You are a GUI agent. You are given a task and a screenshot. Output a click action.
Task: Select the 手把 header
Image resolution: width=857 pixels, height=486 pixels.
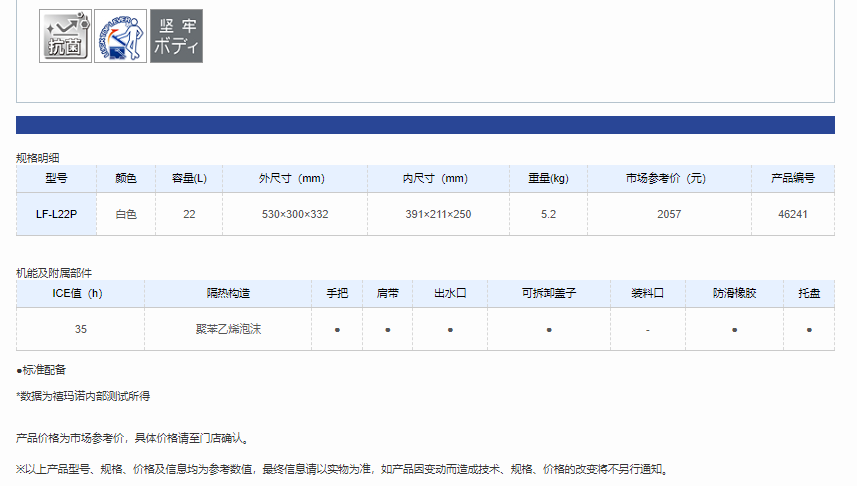(337, 294)
